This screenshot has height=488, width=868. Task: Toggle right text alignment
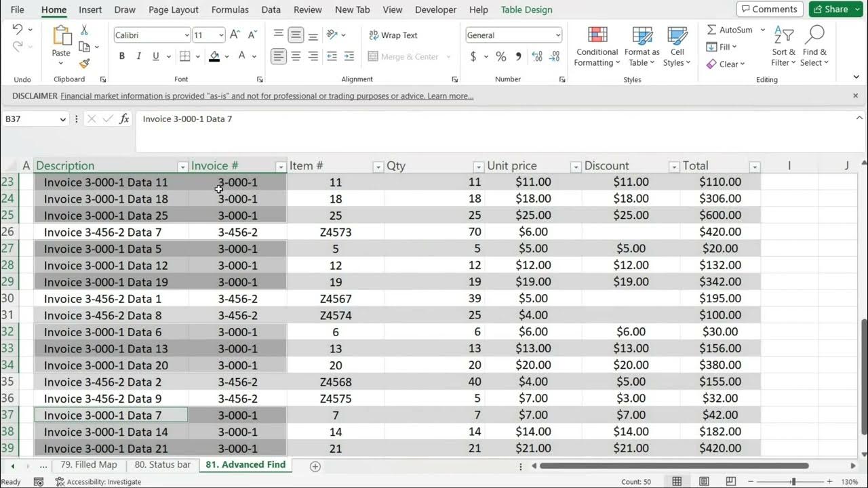pyautogui.click(x=313, y=56)
